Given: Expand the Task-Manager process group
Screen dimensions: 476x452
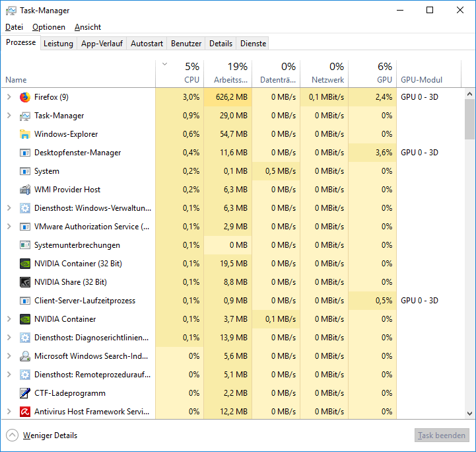Looking at the screenshot, I should click(x=9, y=116).
